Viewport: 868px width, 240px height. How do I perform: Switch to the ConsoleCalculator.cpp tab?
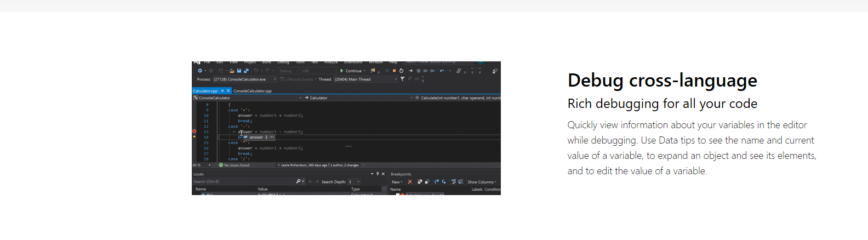(x=253, y=91)
